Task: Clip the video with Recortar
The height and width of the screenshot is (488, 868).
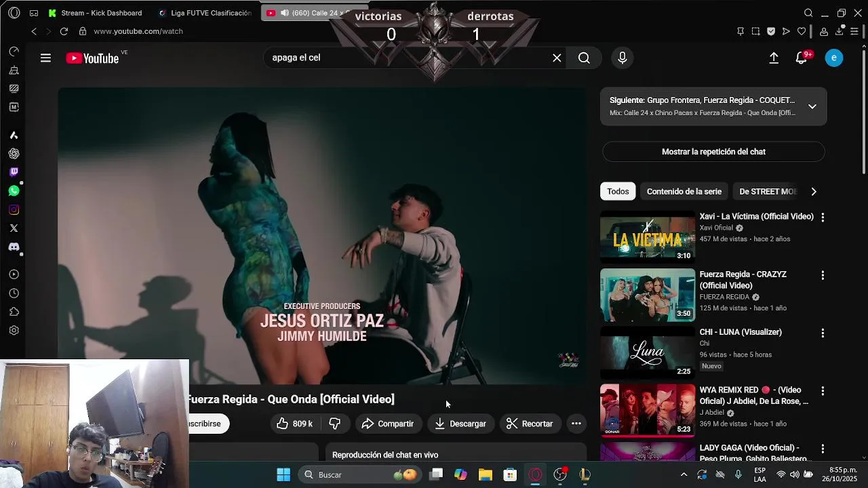Action: point(530,424)
